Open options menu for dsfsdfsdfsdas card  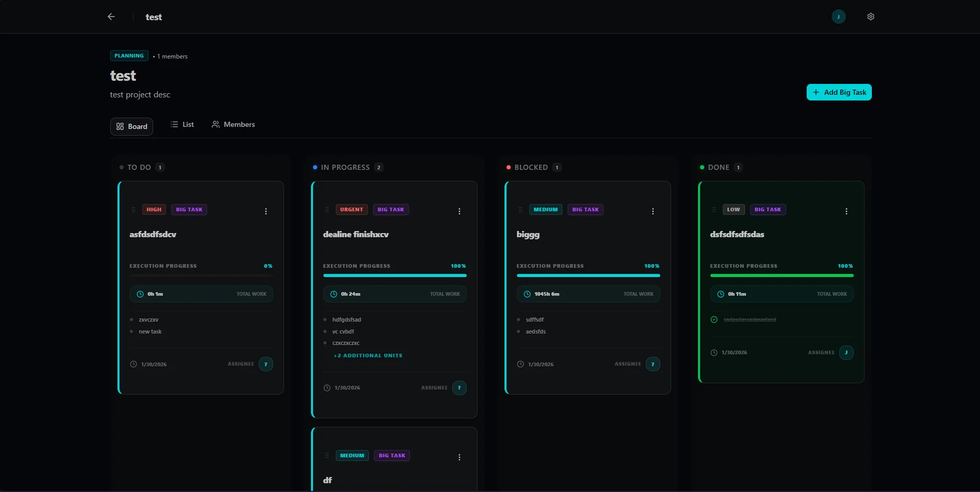pos(847,211)
